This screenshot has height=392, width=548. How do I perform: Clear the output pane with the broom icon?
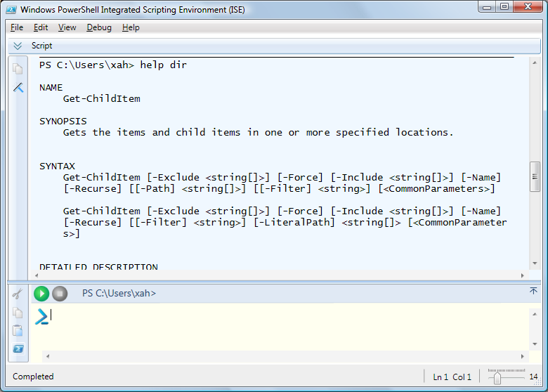[x=18, y=87]
